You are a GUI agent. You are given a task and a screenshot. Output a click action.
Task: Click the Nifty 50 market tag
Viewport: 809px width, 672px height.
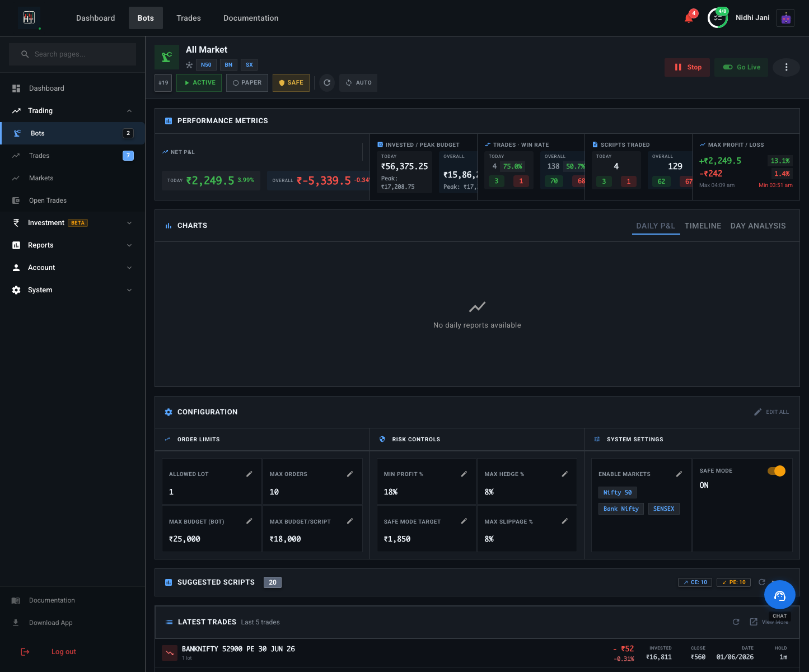618,492
